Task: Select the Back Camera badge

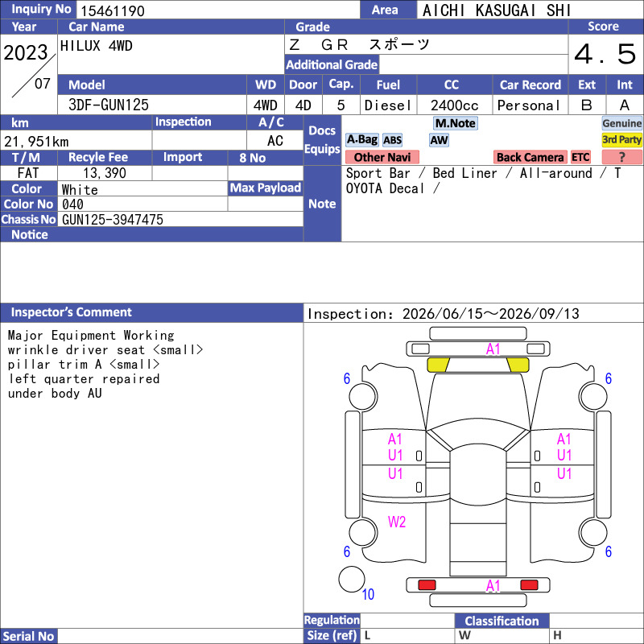Action: 530,157
